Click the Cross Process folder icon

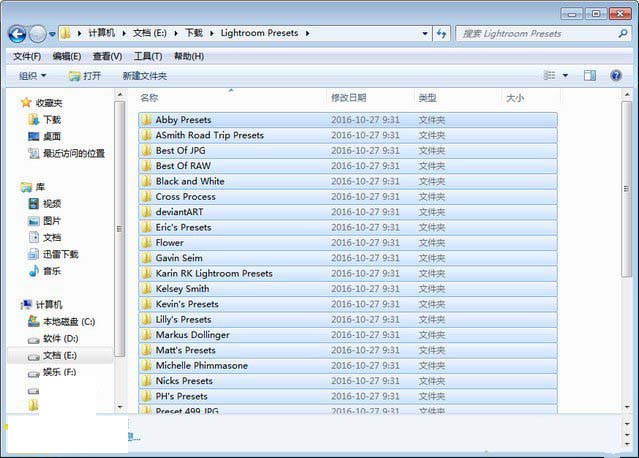coord(146,197)
